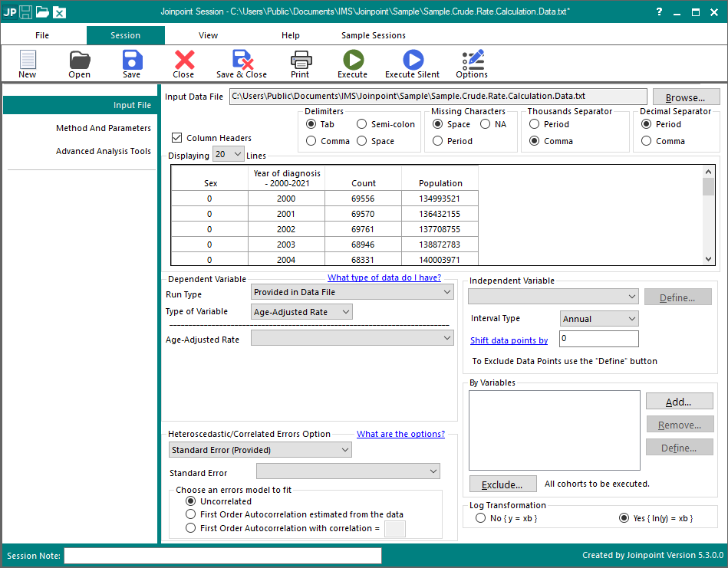
Task: Choose First Order Autocorrelation estimated from data
Action: 191,514
